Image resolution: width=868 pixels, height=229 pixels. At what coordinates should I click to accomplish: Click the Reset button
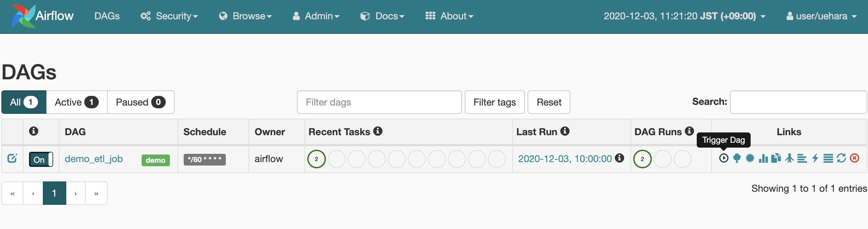(549, 102)
